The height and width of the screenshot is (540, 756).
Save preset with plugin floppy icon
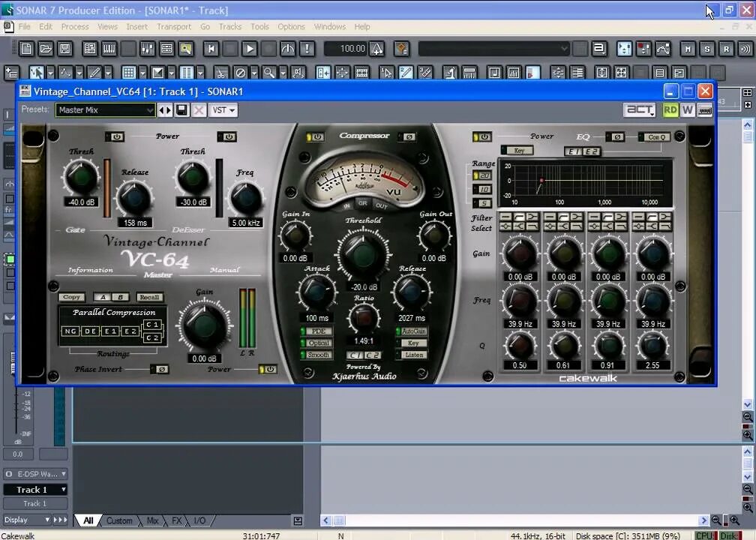click(181, 110)
